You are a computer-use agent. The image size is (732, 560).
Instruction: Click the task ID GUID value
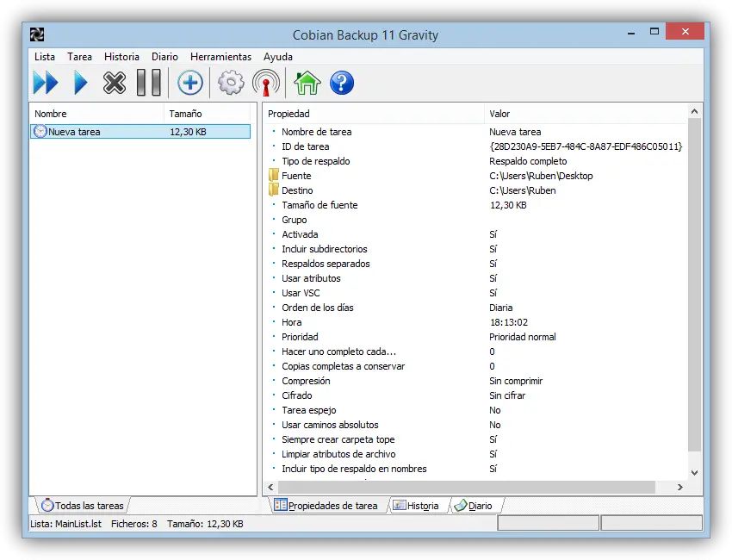(586, 146)
